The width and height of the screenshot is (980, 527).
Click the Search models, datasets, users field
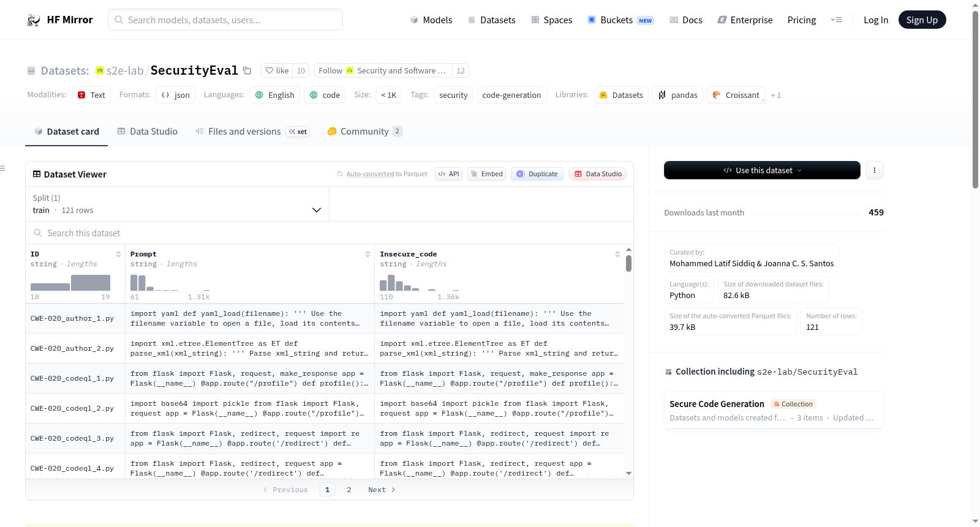click(x=225, y=20)
